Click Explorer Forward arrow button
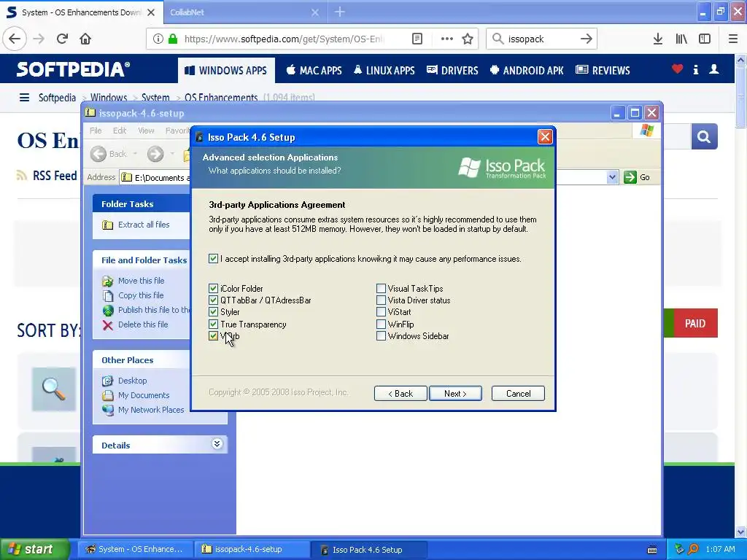Screen dimensions: 747x560 (x=155, y=154)
